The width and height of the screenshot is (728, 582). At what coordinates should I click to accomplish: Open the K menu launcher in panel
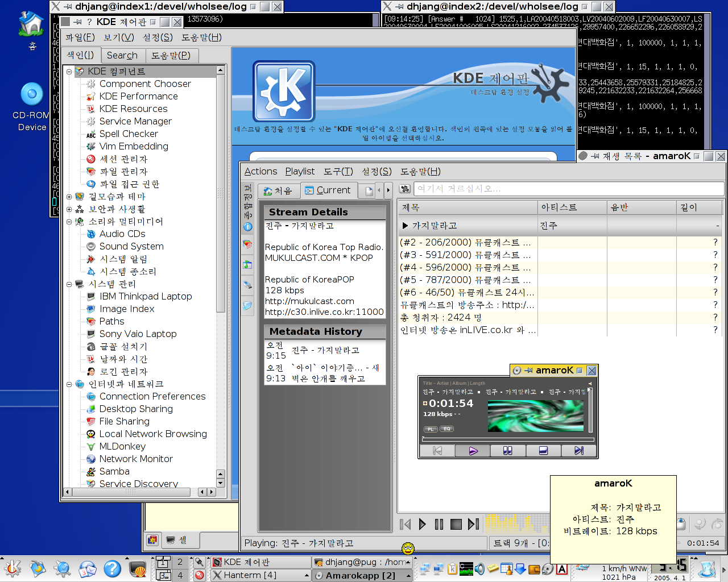(12, 568)
